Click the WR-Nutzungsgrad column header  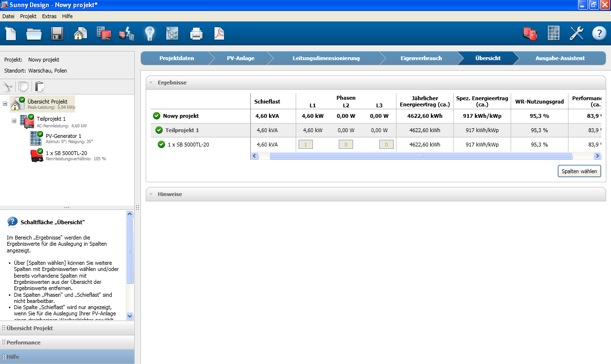(539, 102)
